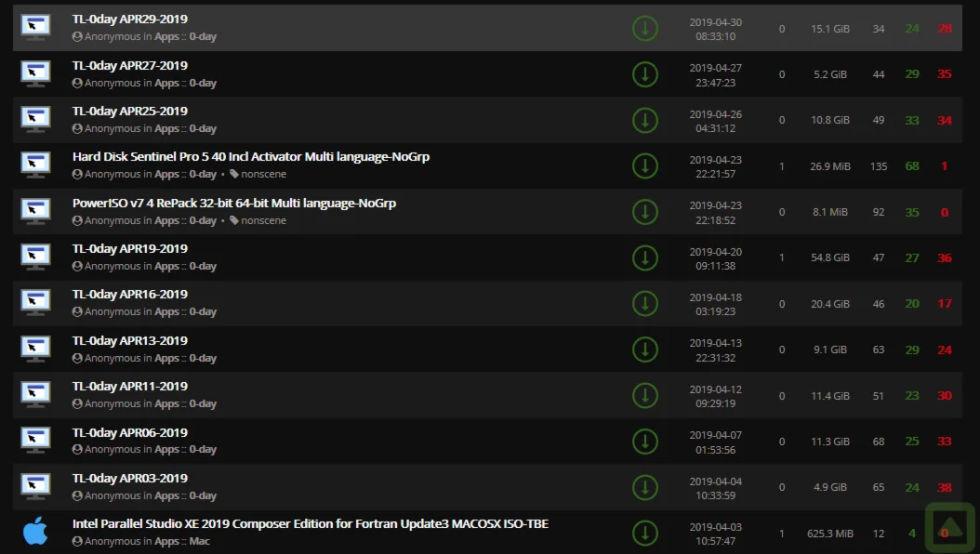Click Apple Mac category icon for Intel Parallel Studio

coord(35,531)
